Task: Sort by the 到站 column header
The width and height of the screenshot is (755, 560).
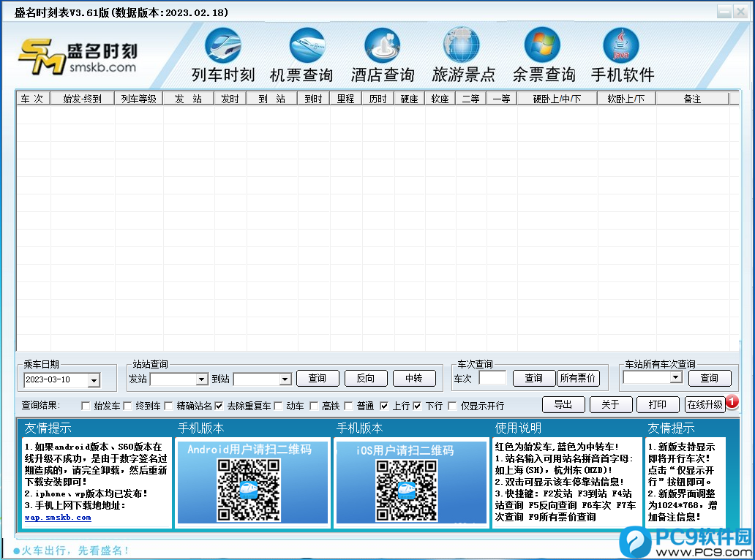Action: 272,99
